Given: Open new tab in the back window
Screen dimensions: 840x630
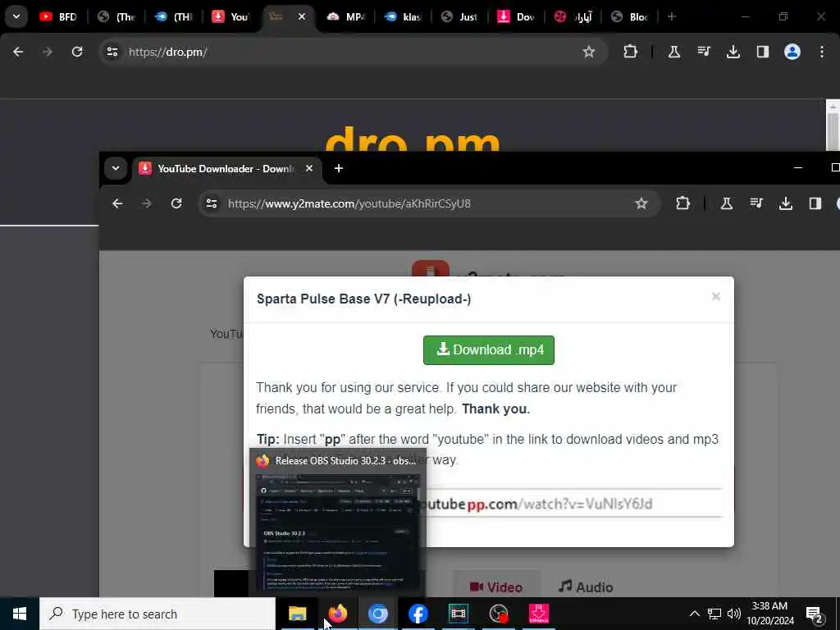Looking at the screenshot, I should (671, 16).
